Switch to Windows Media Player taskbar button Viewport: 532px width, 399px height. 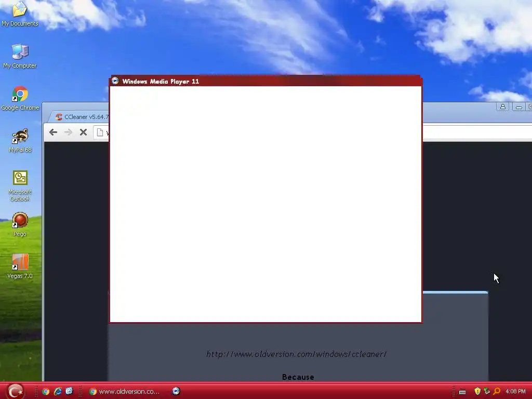click(x=176, y=391)
